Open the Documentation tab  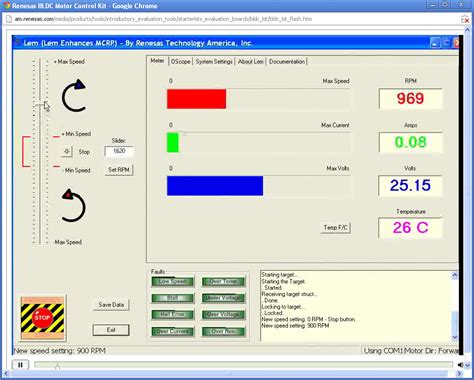pyautogui.click(x=287, y=62)
